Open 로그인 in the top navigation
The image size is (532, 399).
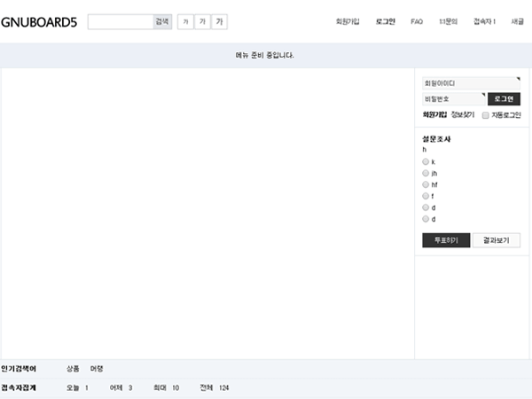tap(386, 21)
